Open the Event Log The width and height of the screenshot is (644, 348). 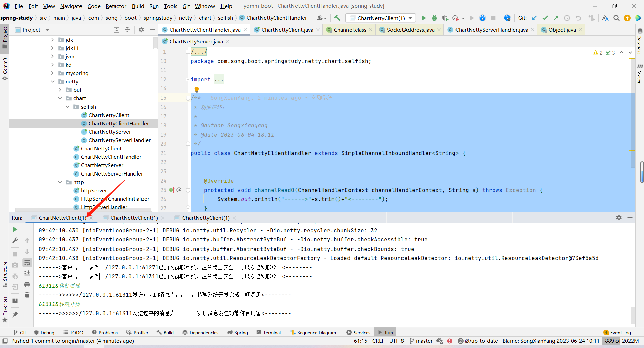coord(617,332)
